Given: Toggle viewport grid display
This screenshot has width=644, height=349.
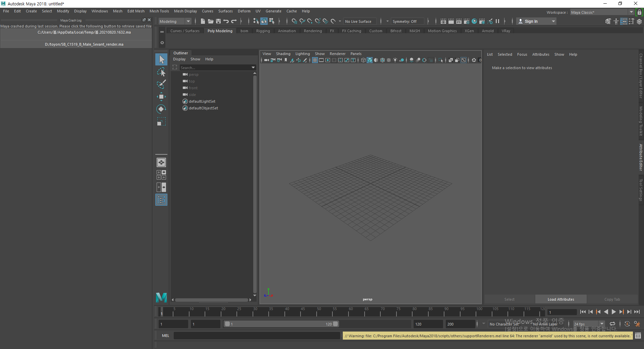Looking at the screenshot, I should click(x=315, y=60).
